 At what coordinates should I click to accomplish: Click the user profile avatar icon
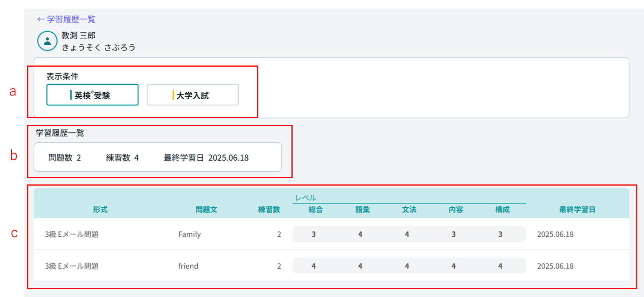click(48, 41)
